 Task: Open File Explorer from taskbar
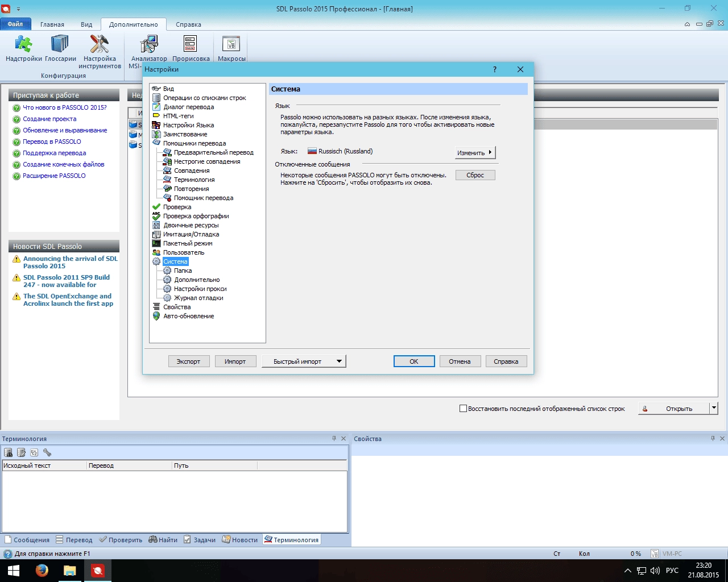pyautogui.click(x=69, y=571)
